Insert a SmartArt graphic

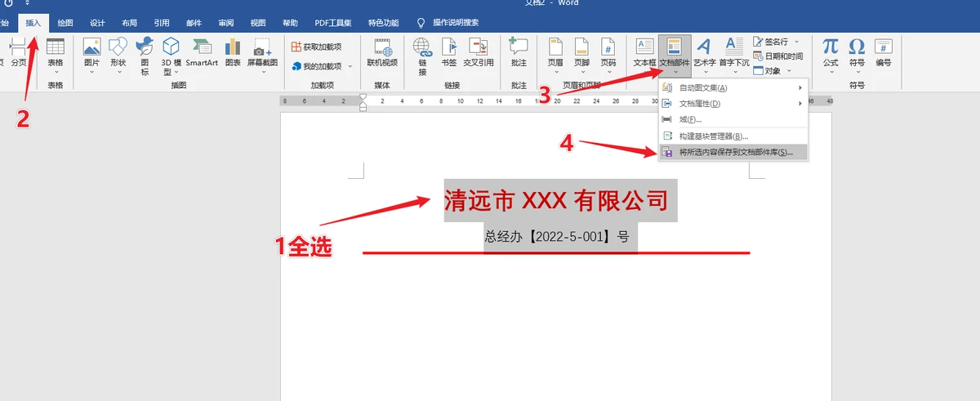coord(201,53)
